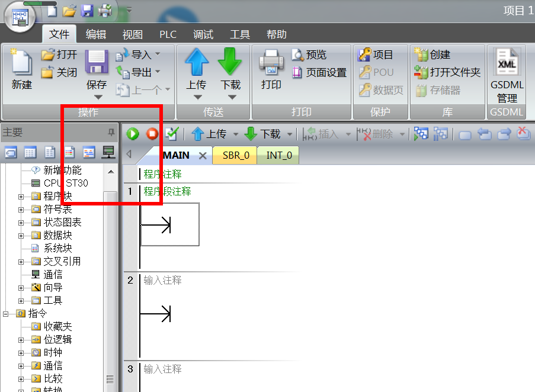Open the 编辑 ribbon tab

coord(96,34)
